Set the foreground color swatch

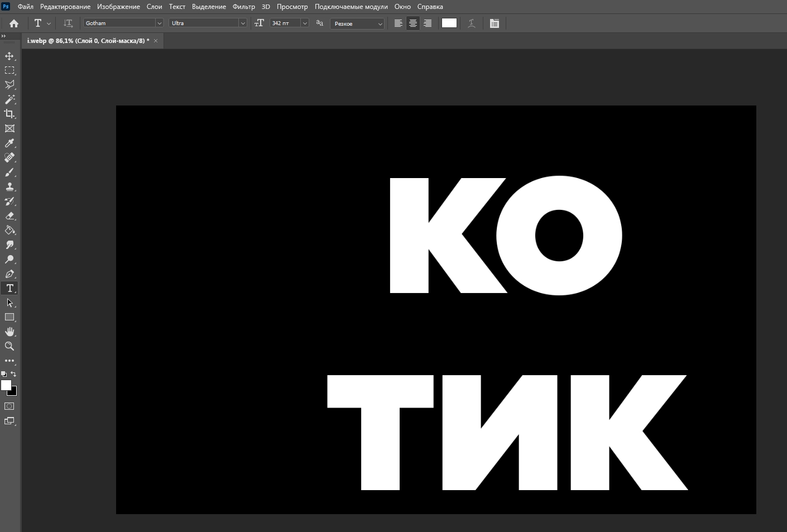click(x=6, y=385)
